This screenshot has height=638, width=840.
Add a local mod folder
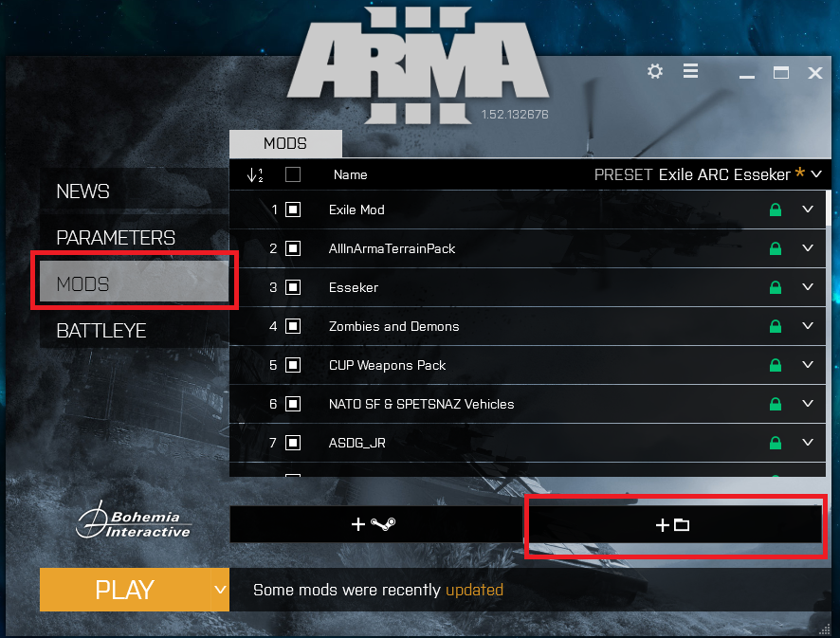point(675,524)
